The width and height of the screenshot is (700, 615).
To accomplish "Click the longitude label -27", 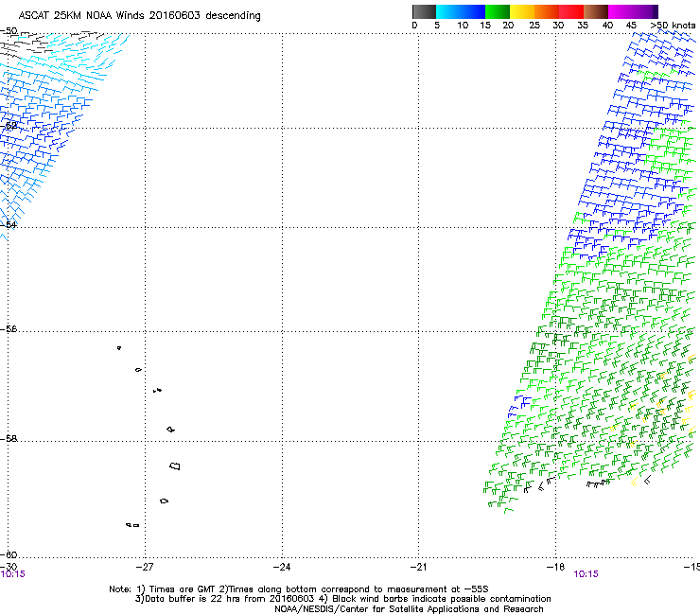I will 144,567.
